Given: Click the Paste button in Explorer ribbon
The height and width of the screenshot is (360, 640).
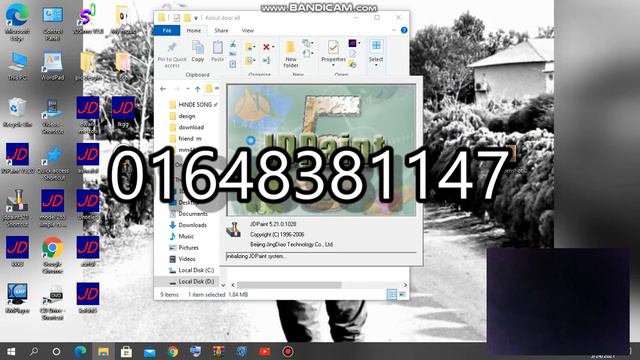Looking at the screenshot, I should [x=217, y=51].
